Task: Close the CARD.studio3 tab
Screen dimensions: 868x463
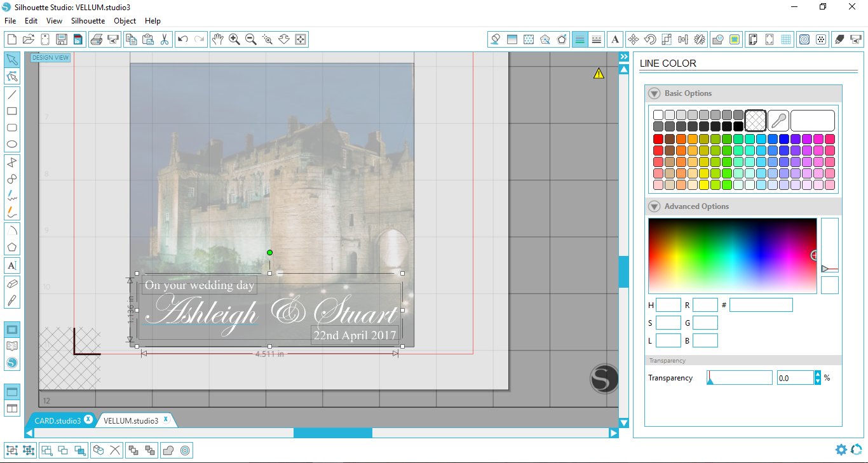Action: click(x=88, y=419)
